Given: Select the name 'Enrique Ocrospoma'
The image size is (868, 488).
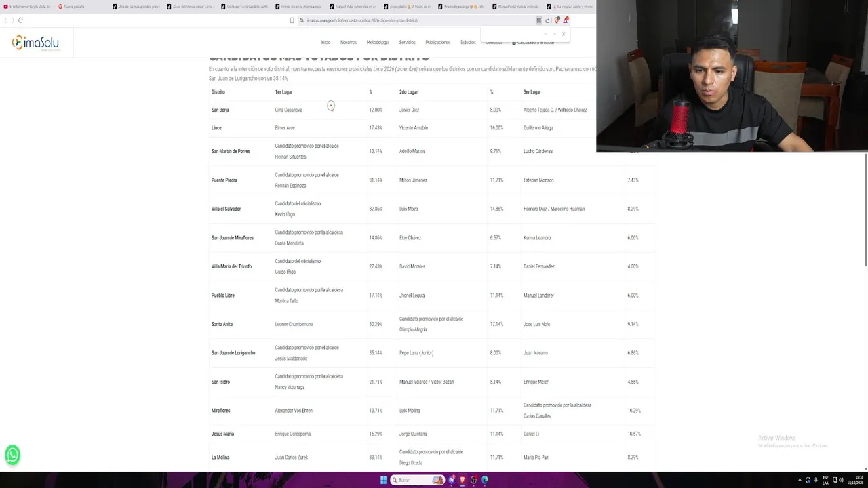Looking at the screenshot, I should (x=292, y=434).
